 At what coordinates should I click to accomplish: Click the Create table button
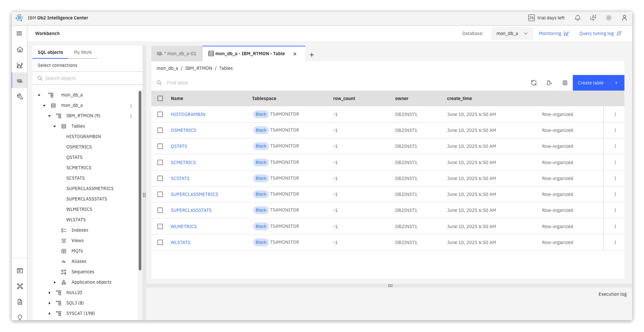598,83
